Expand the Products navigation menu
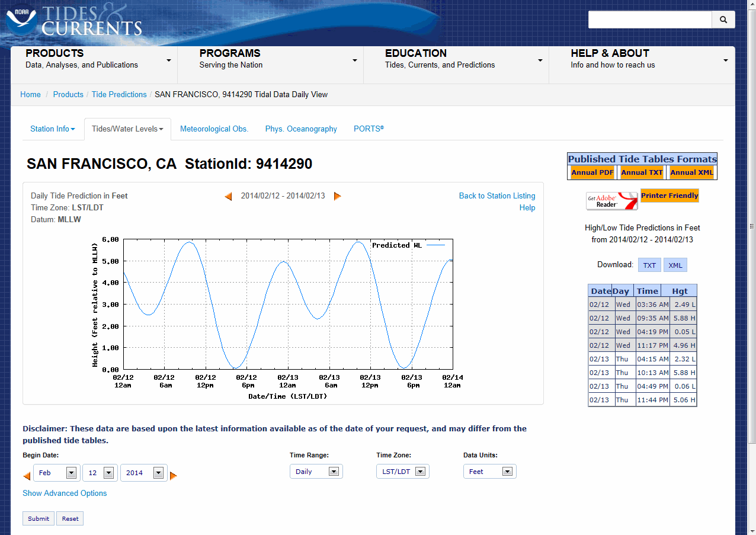The height and width of the screenshot is (535, 756). (x=94, y=59)
